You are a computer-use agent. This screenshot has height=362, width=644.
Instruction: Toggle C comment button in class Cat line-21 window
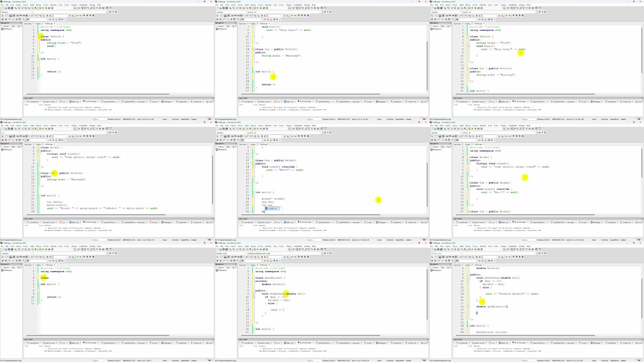[x=480, y=136]
